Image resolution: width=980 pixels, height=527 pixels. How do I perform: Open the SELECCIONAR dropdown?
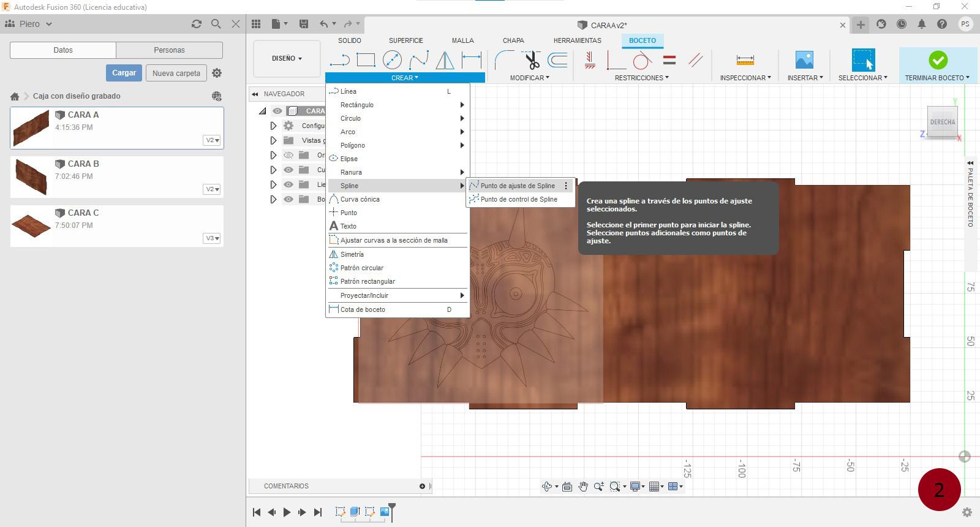click(x=862, y=78)
